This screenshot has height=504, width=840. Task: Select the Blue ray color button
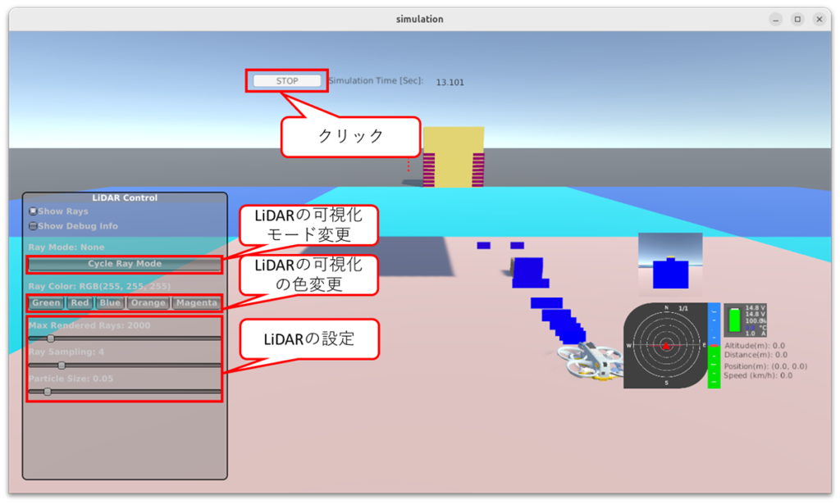110,302
